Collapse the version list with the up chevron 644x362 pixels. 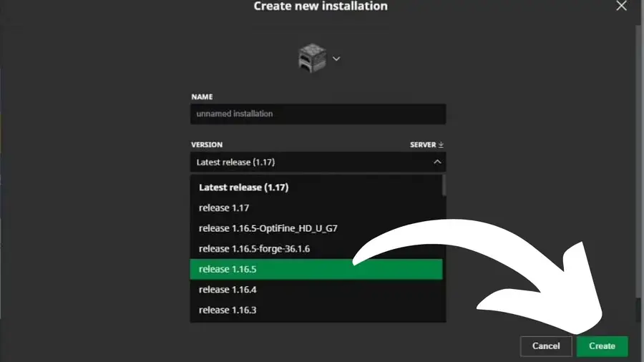pos(437,162)
